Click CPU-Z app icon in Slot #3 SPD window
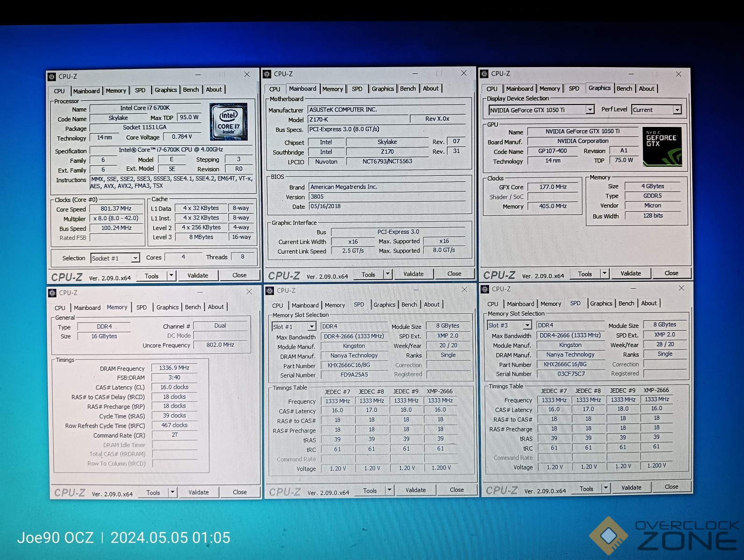This screenshot has height=560, width=744. click(x=484, y=289)
